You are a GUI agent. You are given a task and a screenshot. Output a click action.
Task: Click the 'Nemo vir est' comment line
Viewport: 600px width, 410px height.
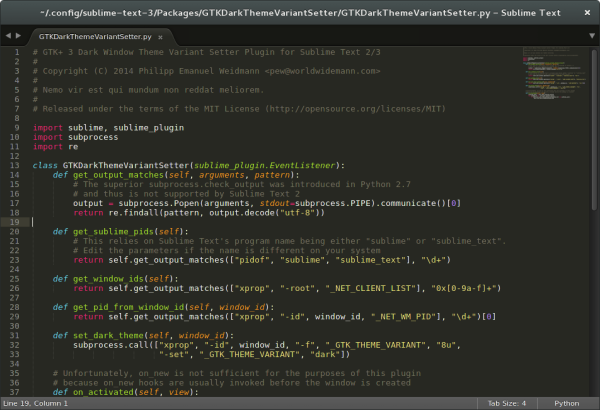[x=148, y=90]
